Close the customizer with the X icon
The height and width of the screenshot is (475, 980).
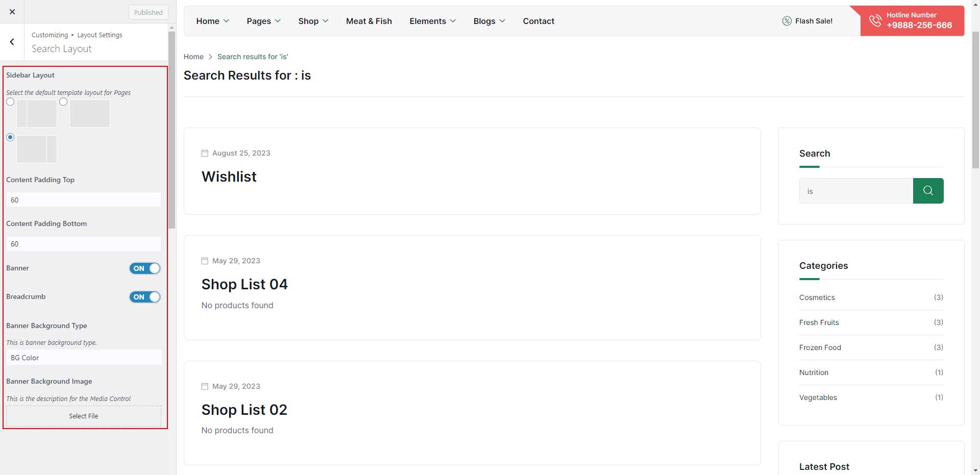tap(12, 12)
